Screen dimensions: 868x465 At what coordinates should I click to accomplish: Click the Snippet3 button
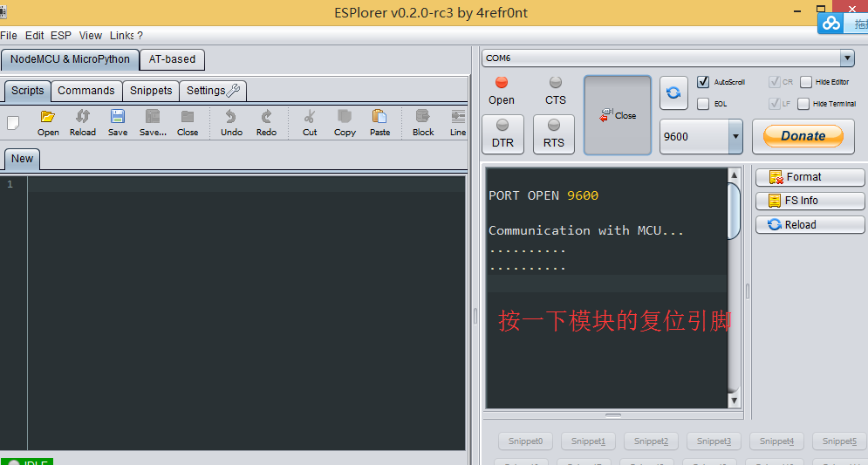(x=714, y=441)
